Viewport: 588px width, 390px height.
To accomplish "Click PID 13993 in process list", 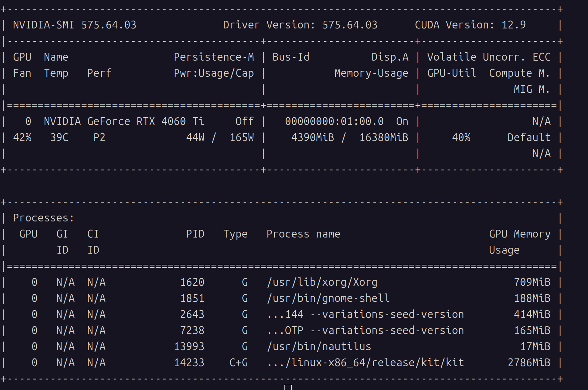I will [189, 346].
